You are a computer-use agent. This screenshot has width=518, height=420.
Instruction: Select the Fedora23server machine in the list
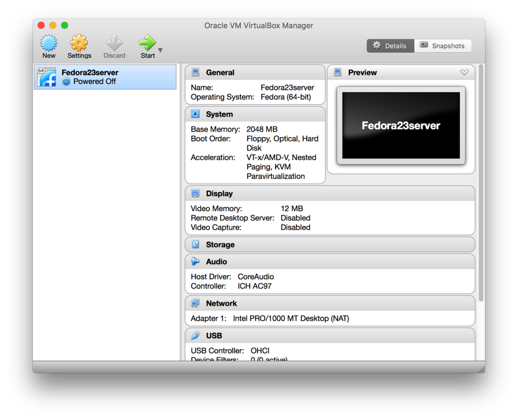coord(105,77)
